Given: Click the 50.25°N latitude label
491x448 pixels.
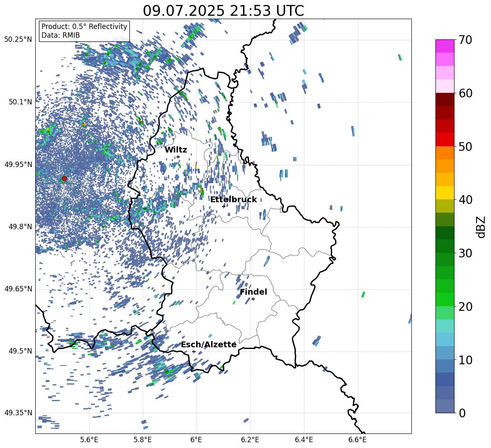Looking at the screenshot, I should tap(18, 40).
